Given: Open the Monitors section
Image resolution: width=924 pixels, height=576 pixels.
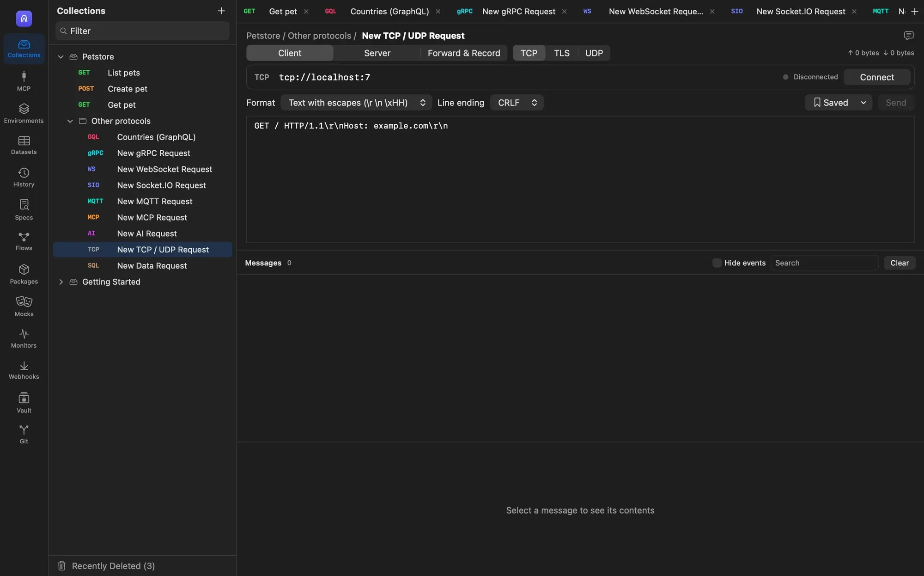Looking at the screenshot, I should tap(24, 338).
